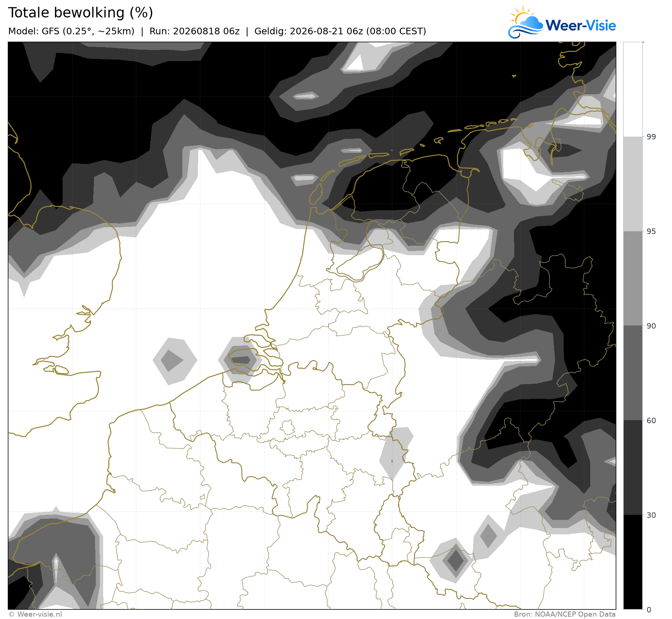Select the light gray 95-99% colorbar segment
The image size is (672, 619).
coord(633,184)
